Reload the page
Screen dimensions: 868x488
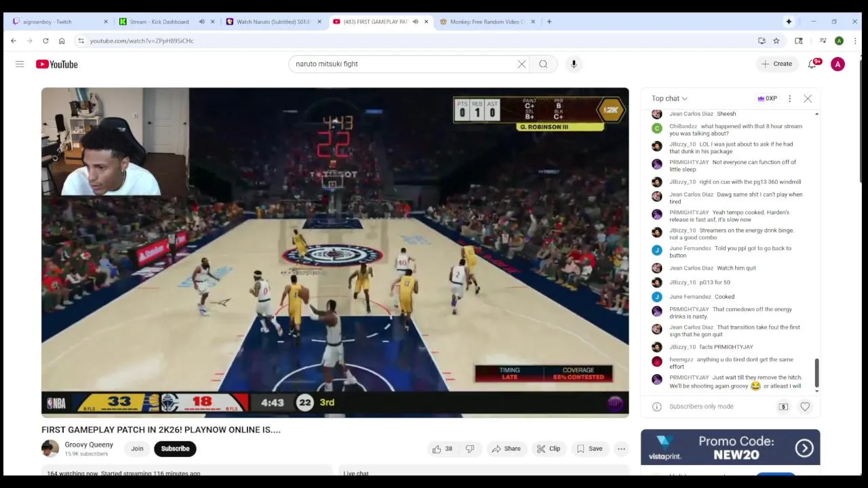pos(45,41)
